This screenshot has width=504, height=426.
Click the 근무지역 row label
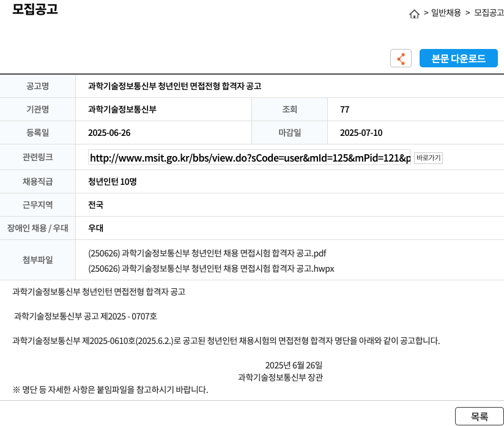click(x=37, y=204)
